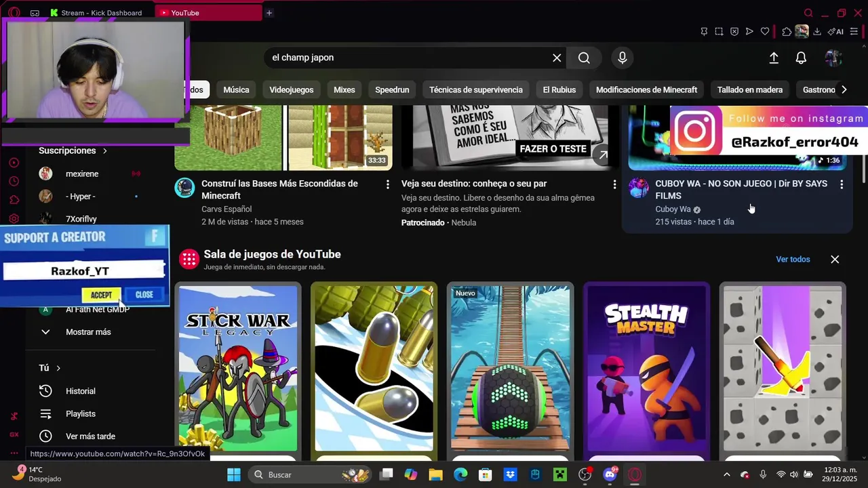Click the Accept button in Support a Creator
Screen dimensions: 868x488
(x=101, y=295)
